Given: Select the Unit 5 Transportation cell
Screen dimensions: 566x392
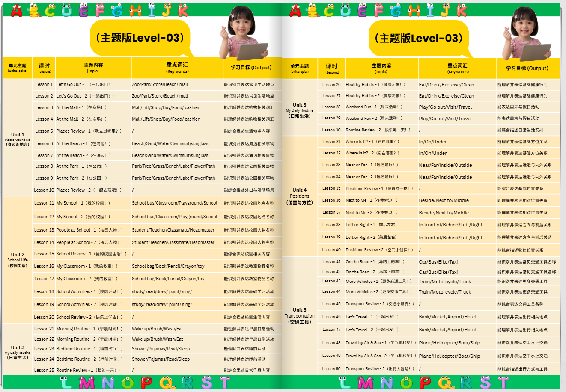Looking at the screenshot, I should tap(299, 316).
